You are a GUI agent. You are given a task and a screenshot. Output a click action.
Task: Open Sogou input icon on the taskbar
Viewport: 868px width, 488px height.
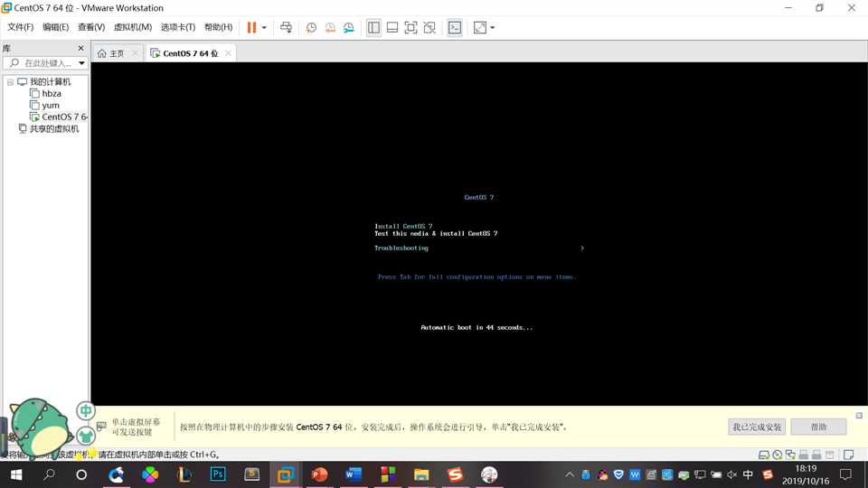(455, 474)
